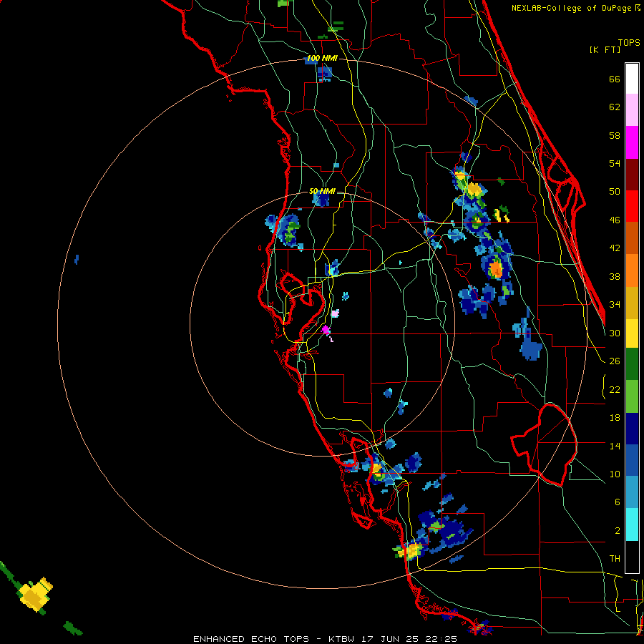This screenshot has height=644, width=644.
Task: Select the sky blue legend swatch
Action: [632, 492]
